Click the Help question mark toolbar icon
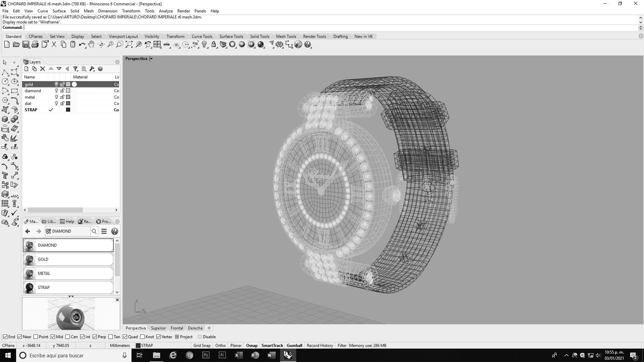The image size is (644, 362). point(308,44)
